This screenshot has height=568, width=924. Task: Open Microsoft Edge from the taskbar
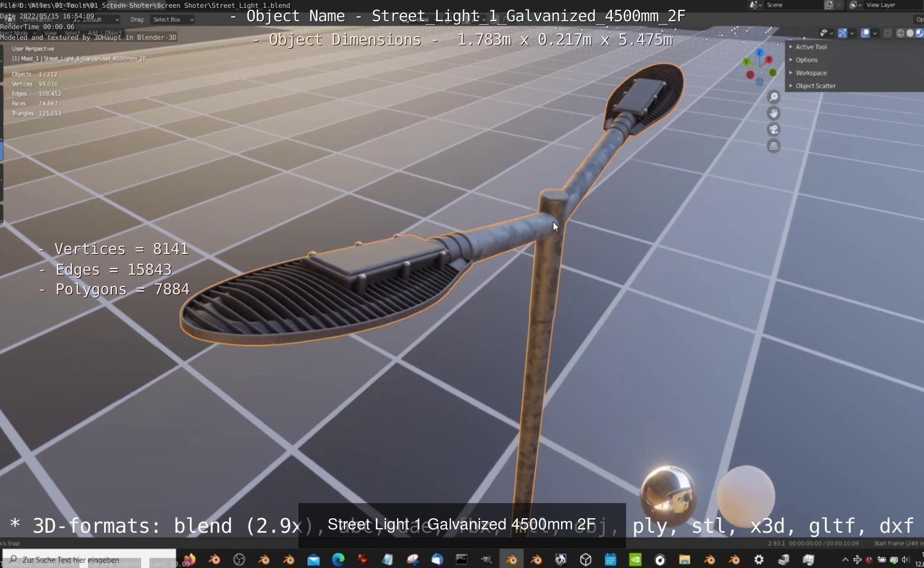(338, 560)
